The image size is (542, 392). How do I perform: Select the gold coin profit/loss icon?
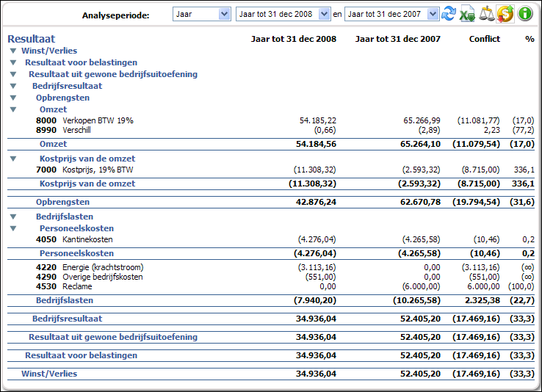(505, 14)
